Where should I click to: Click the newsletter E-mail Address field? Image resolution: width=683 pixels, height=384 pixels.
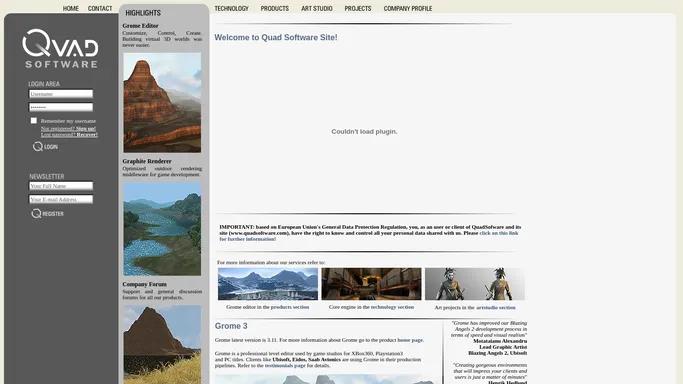point(61,199)
